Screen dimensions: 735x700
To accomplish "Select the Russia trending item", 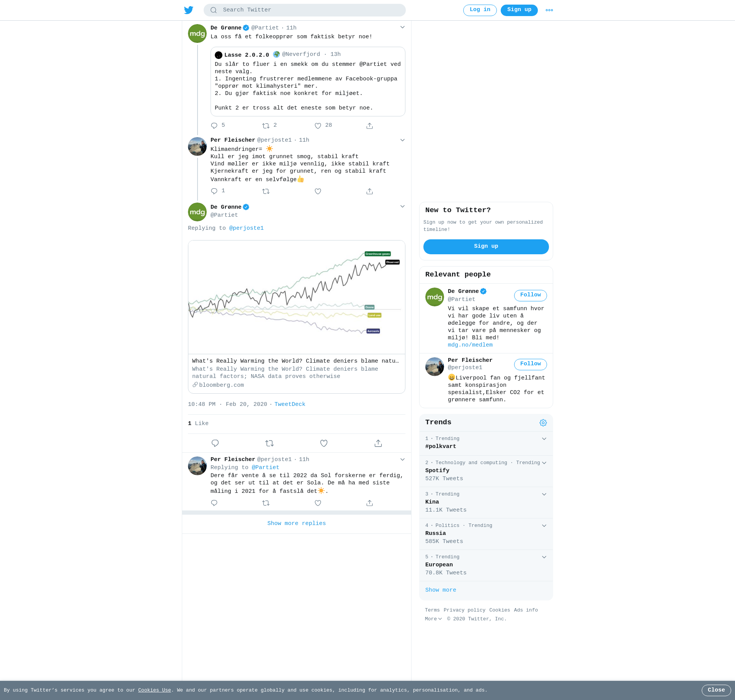I will click(x=486, y=534).
